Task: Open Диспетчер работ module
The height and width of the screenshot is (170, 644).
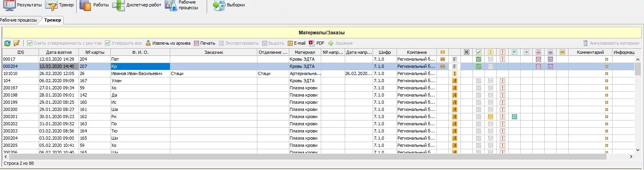Action: [137, 5]
